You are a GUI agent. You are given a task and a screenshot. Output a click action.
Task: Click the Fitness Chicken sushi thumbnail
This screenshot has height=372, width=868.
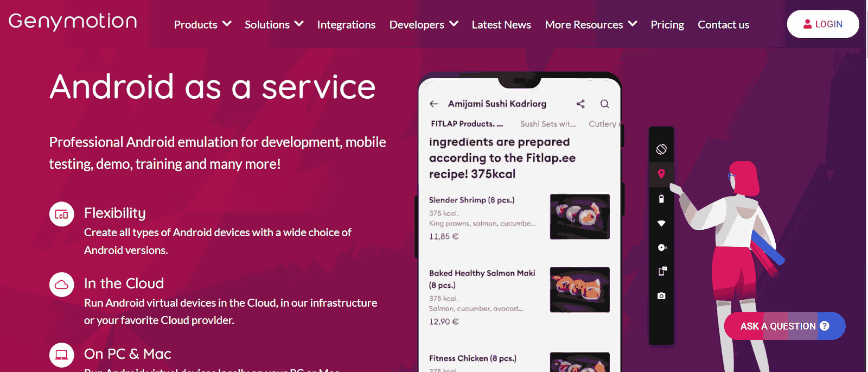[x=580, y=362]
